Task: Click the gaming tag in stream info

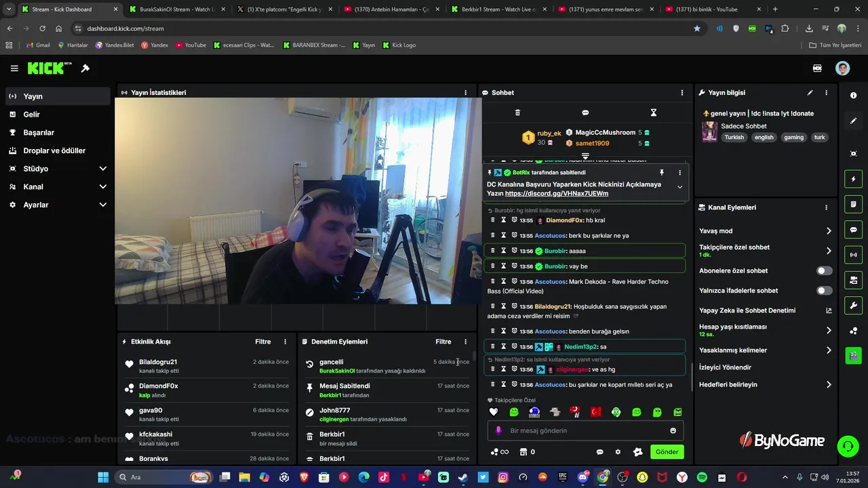Action: (x=793, y=138)
